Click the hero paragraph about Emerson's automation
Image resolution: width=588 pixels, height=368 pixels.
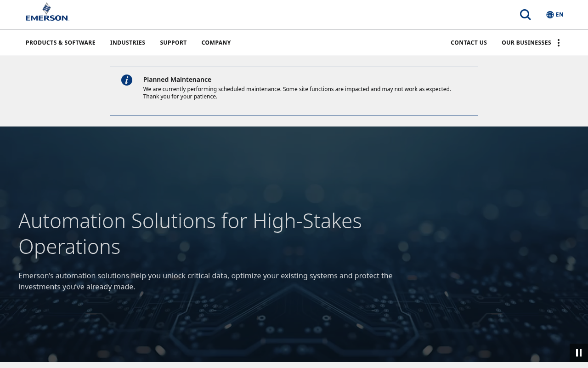point(205,281)
